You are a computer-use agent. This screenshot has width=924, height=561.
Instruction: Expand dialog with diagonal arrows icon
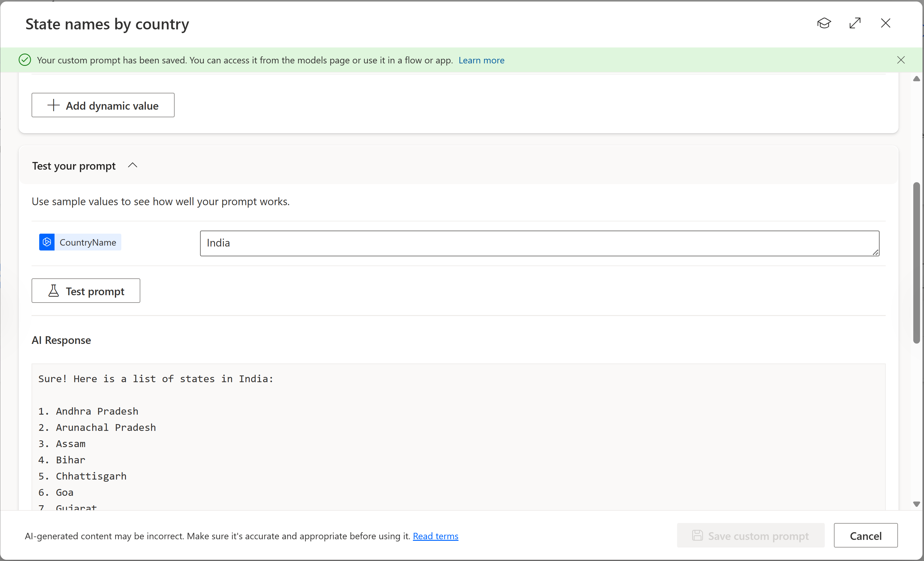855,23
